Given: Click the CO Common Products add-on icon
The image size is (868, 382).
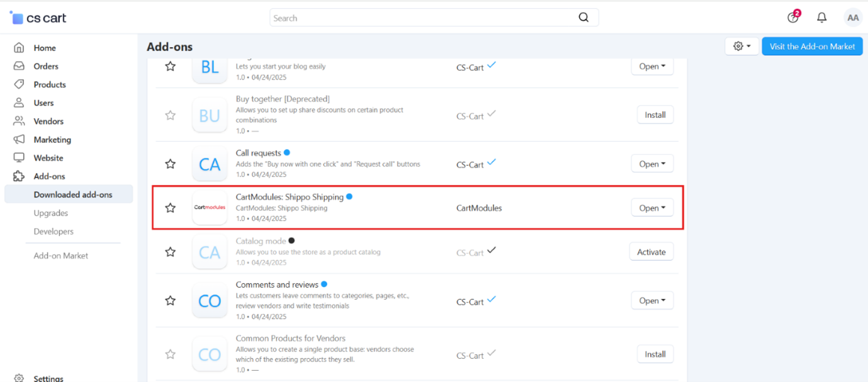Looking at the screenshot, I should click(x=210, y=354).
